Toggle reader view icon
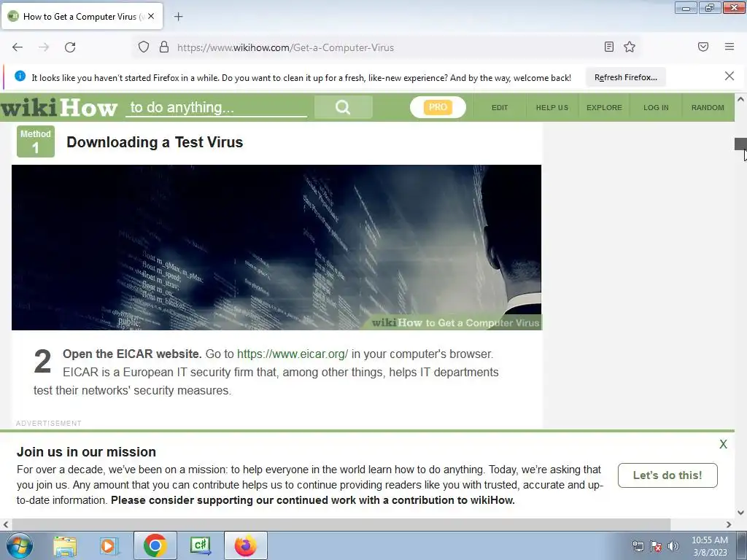 (x=609, y=47)
